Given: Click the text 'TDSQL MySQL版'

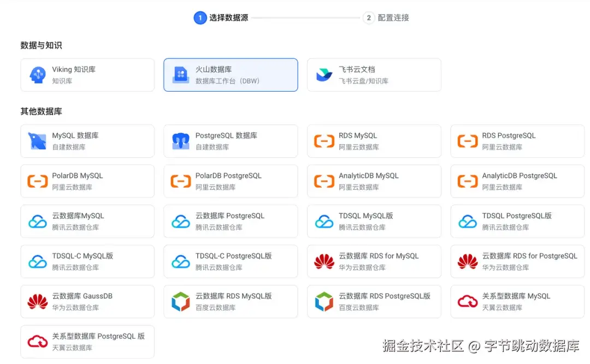Looking at the screenshot, I should [365, 216].
